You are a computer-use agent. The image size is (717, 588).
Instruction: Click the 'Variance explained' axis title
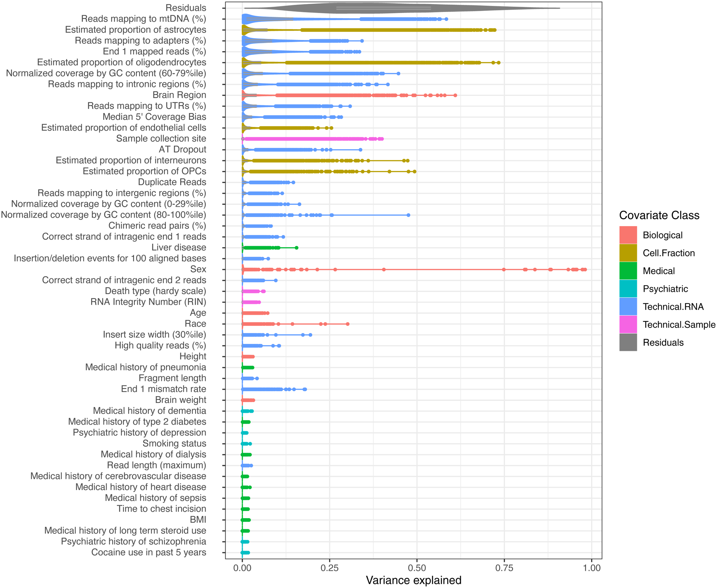click(x=413, y=580)
